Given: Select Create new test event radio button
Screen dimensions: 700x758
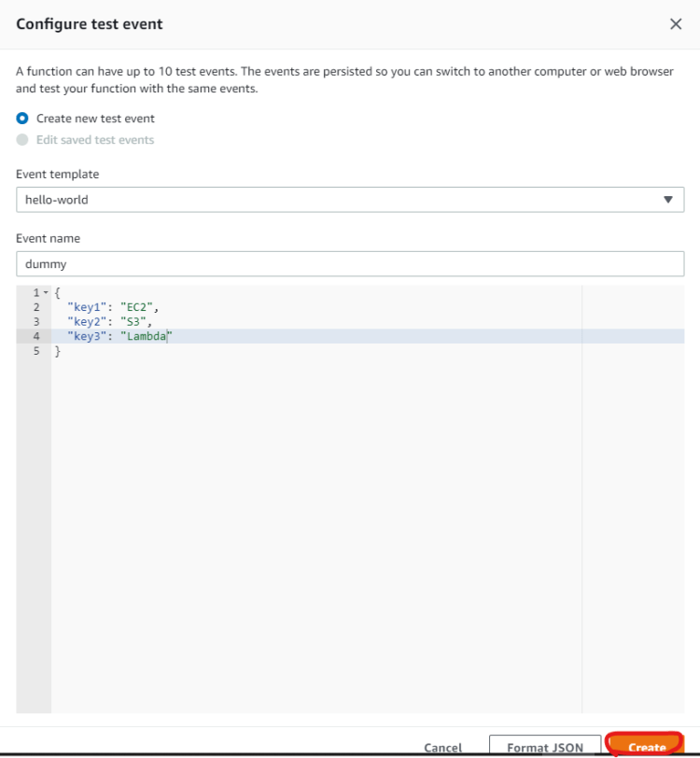Looking at the screenshot, I should pos(22,119).
